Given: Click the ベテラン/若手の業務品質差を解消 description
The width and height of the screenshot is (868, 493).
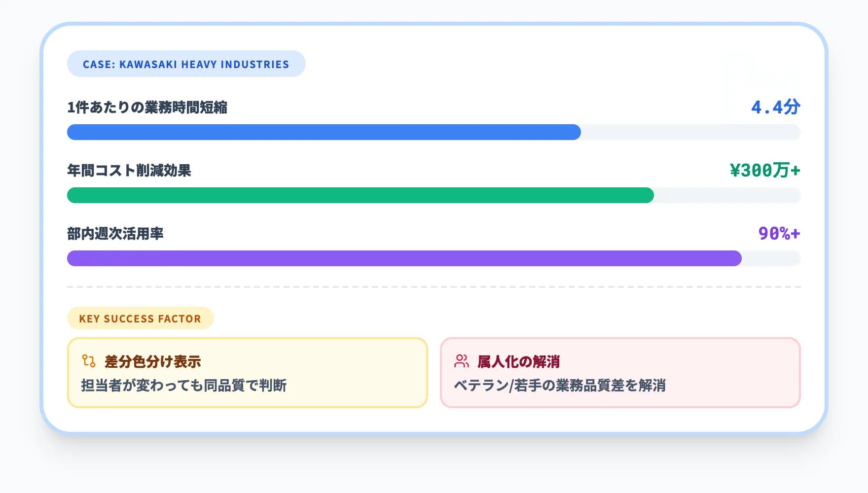Looking at the screenshot, I should 560,385.
